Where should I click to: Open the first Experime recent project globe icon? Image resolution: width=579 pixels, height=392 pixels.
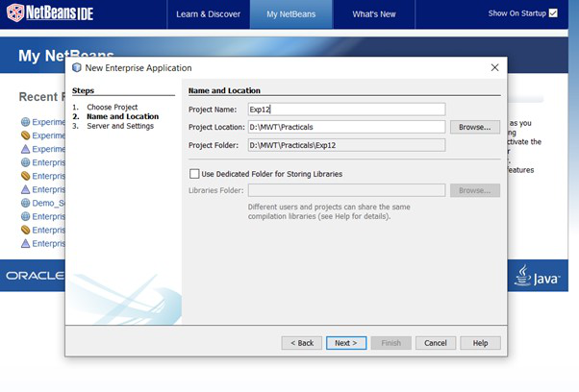[x=25, y=122]
